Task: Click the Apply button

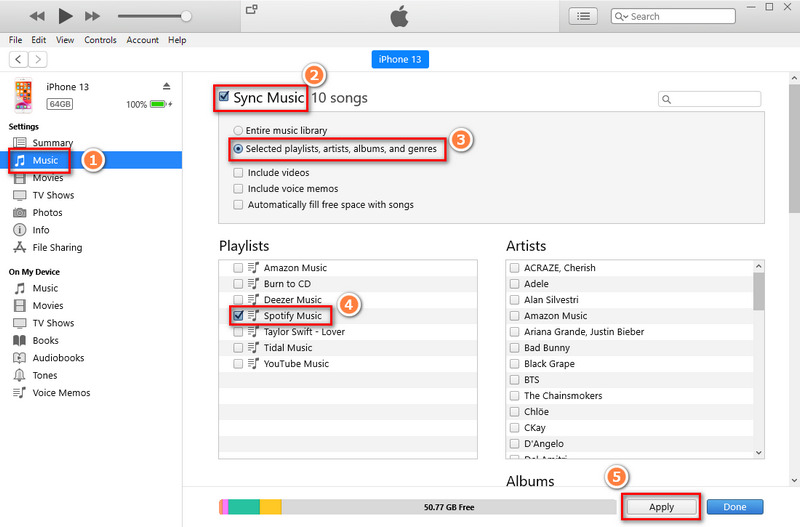Action: point(661,507)
